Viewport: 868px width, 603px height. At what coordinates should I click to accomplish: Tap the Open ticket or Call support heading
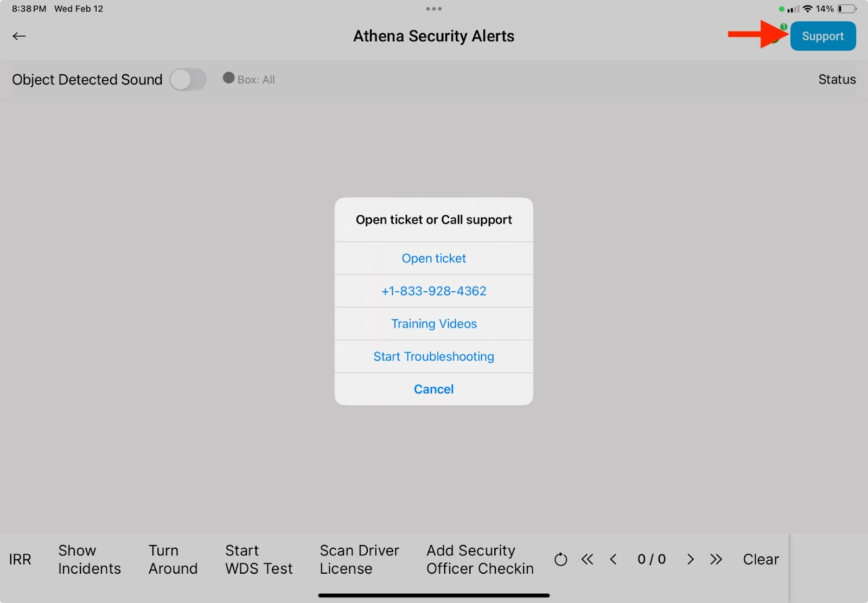434,220
